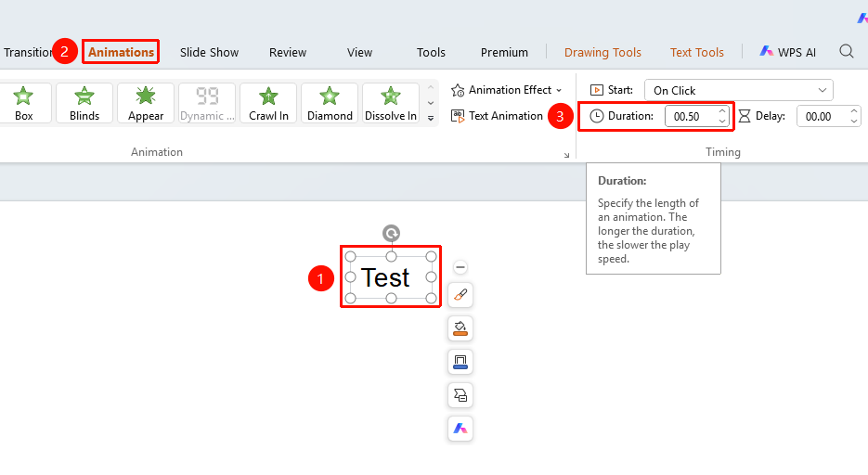Open the Animations ribbon tab
868x475 pixels.
[x=121, y=52]
